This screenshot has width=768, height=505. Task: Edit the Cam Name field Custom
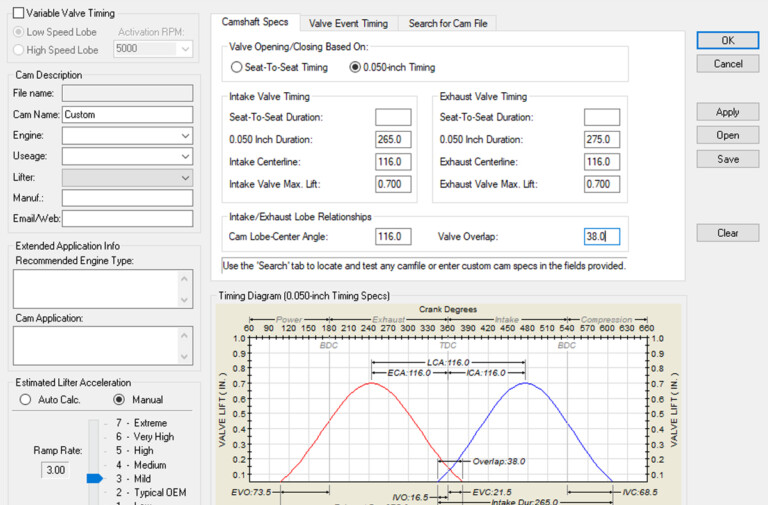[x=127, y=114]
